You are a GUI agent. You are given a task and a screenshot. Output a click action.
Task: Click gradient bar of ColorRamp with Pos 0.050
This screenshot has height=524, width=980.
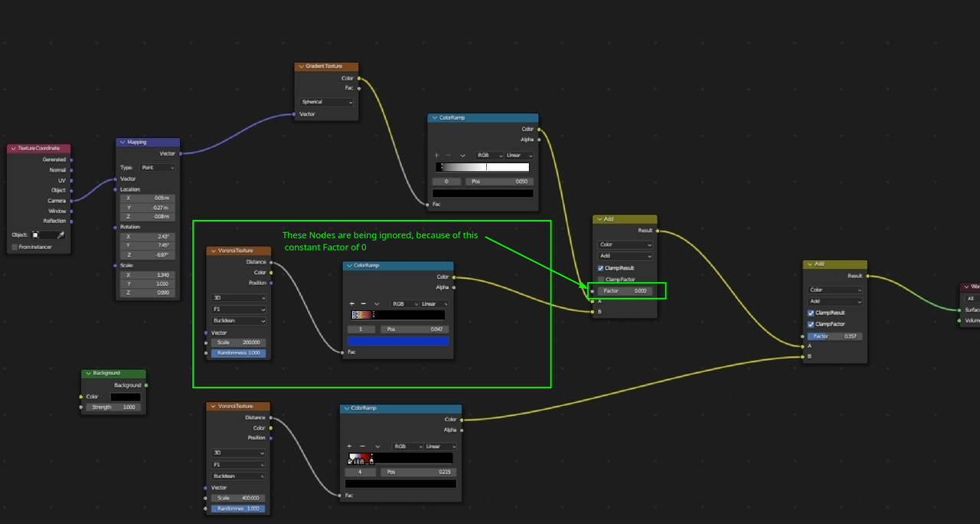point(482,167)
